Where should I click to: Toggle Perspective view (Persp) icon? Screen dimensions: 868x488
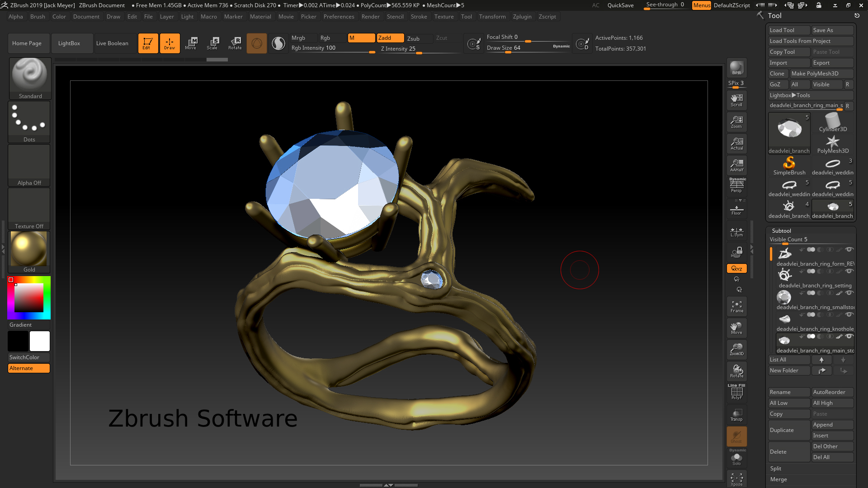click(736, 185)
